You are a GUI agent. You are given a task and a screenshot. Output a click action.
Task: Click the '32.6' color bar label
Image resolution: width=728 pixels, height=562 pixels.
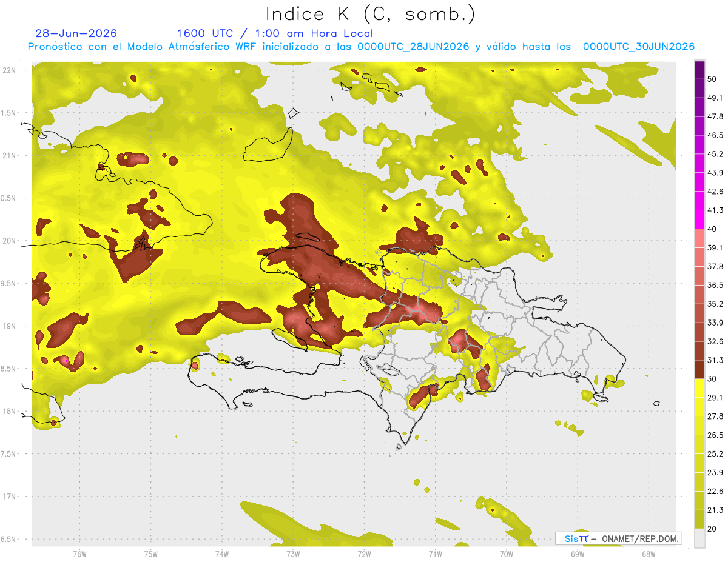point(715,341)
